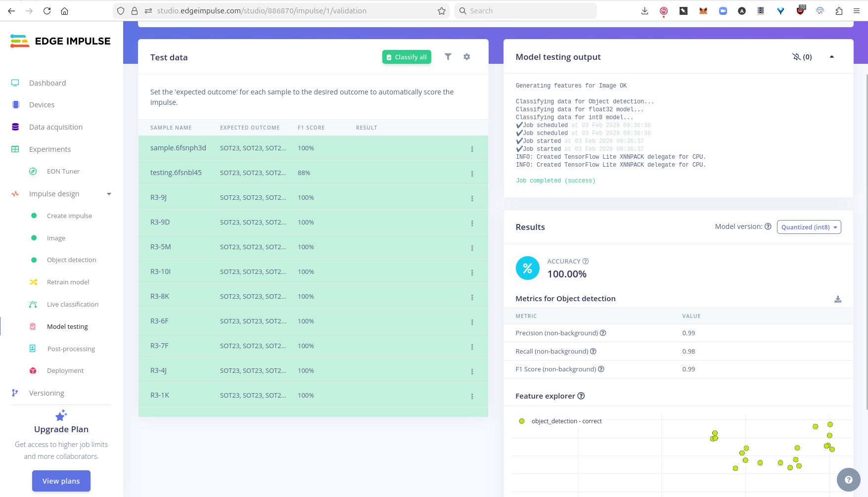Open kebab menu for R3-4J
Viewport: 868px width, 497px height.
pyautogui.click(x=472, y=371)
